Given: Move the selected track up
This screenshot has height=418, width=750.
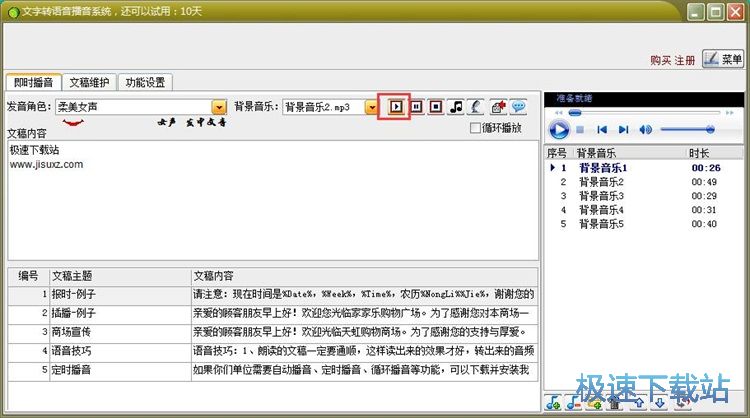Looking at the screenshot, I should [x=639, y=403].
